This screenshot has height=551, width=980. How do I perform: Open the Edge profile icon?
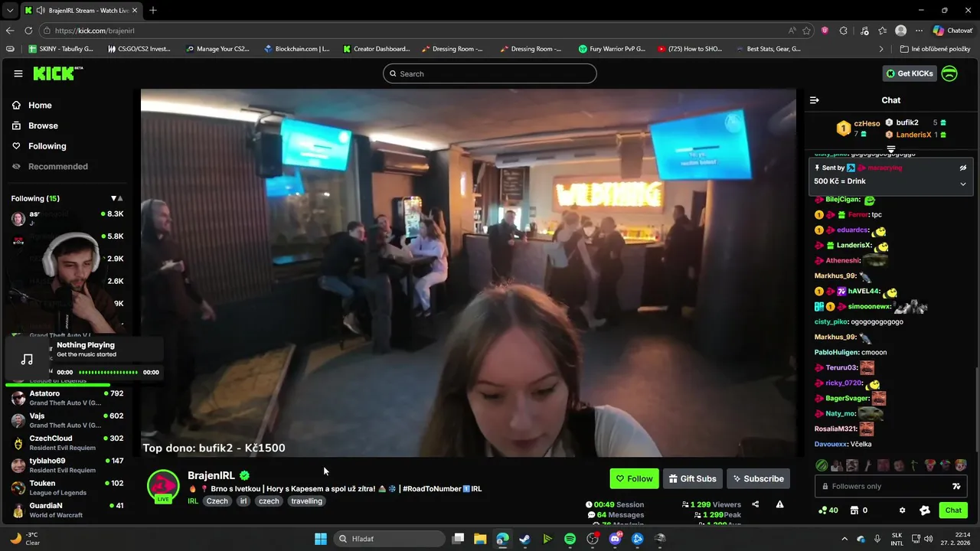(x=901, y=31)
